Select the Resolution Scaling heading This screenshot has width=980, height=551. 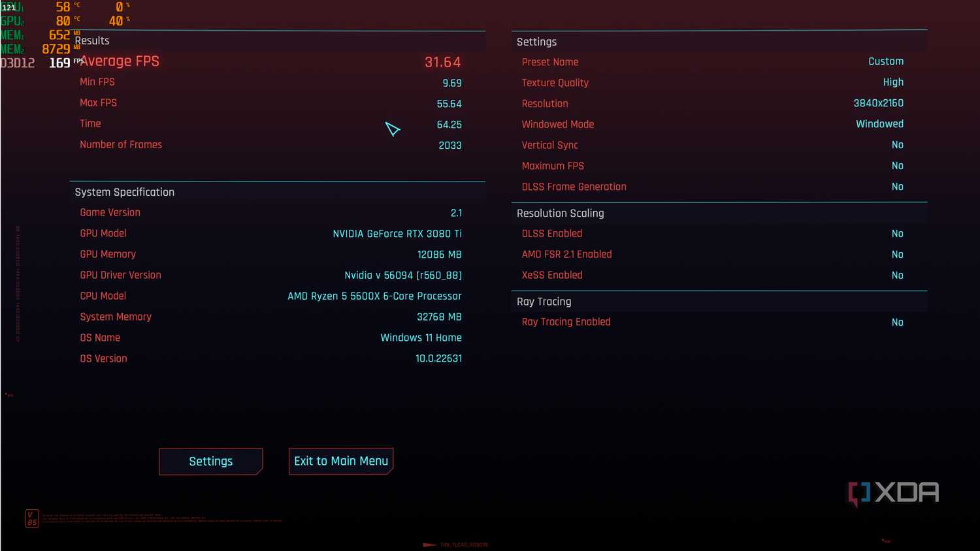(560, 213)
